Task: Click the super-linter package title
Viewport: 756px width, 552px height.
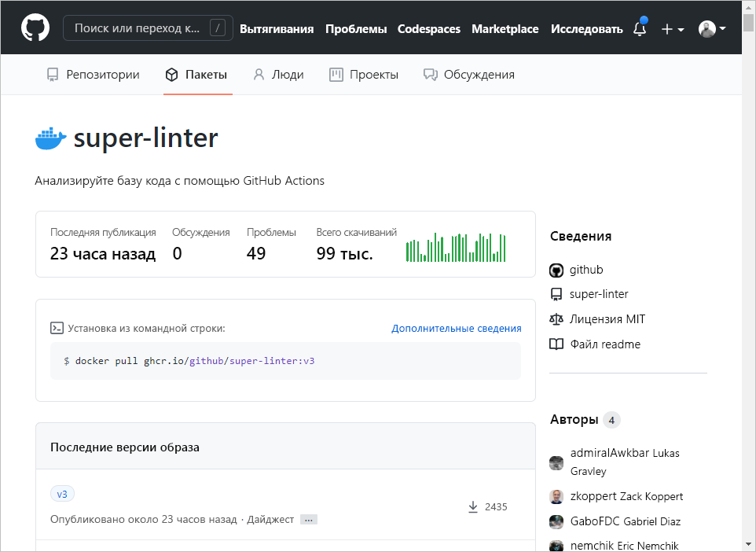Action: tap(145, 138)
